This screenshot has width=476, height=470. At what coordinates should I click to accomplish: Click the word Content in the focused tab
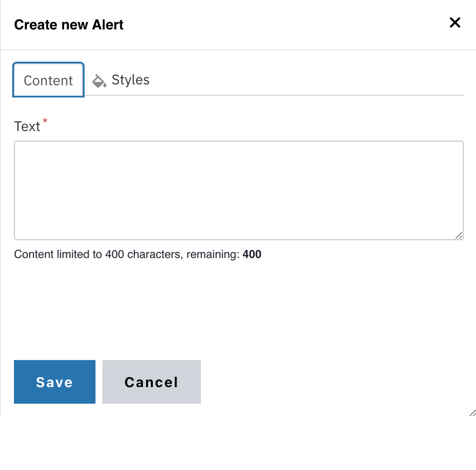click(x=48, y=81)
